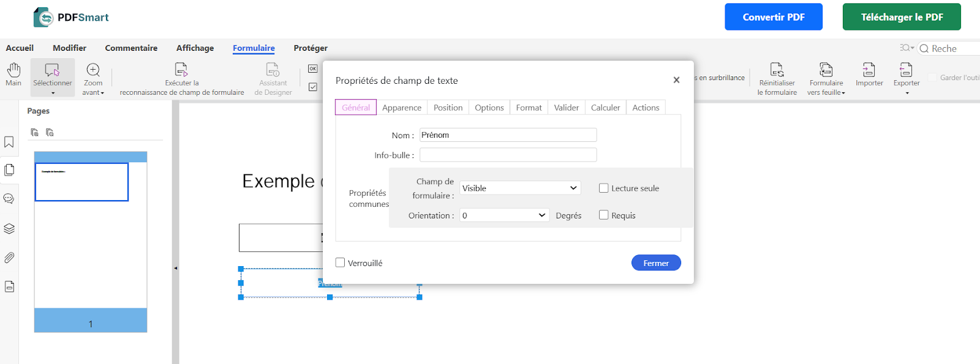Select the page 1 thumbnail
The image size is (980, 364).
[91, 242]
